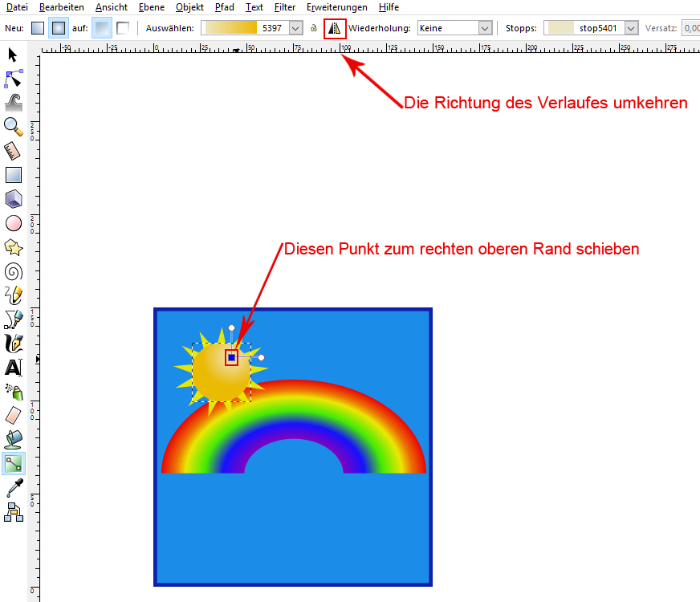Image resolution: width=700 pixels, height=602 pixels.
Task: Click the gradient preview swatch next to 5397
Action: pyautogui.click(x=231, y=28)
